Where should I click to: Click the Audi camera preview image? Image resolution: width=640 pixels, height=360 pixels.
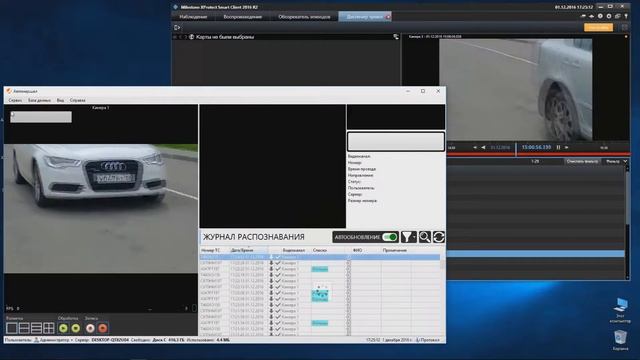(101, 209)
